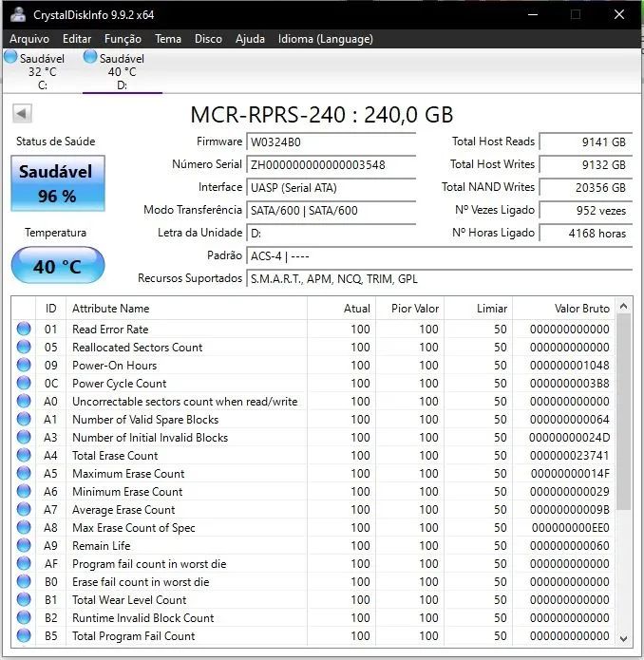The height and width of the screenshot is (660, 644).
Task: Click the CrystalDiskInfo app icon in title bar
Action: pos(18,14)
